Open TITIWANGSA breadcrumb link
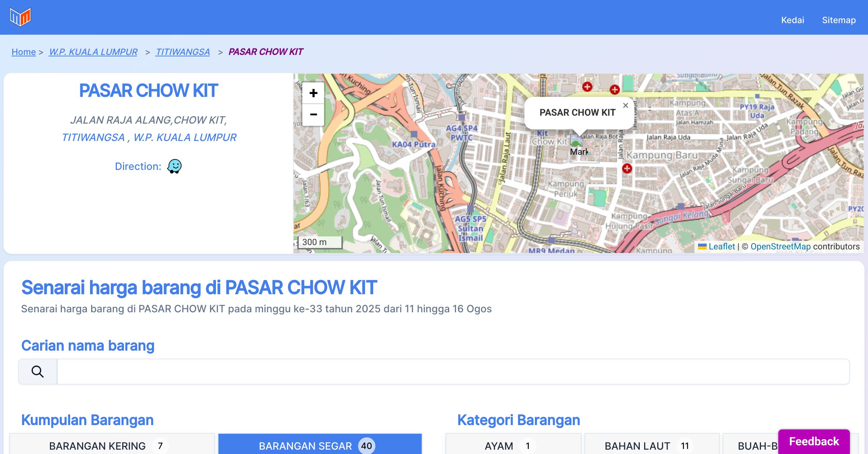This screenshot has width=868, height=454. [183, 52]
